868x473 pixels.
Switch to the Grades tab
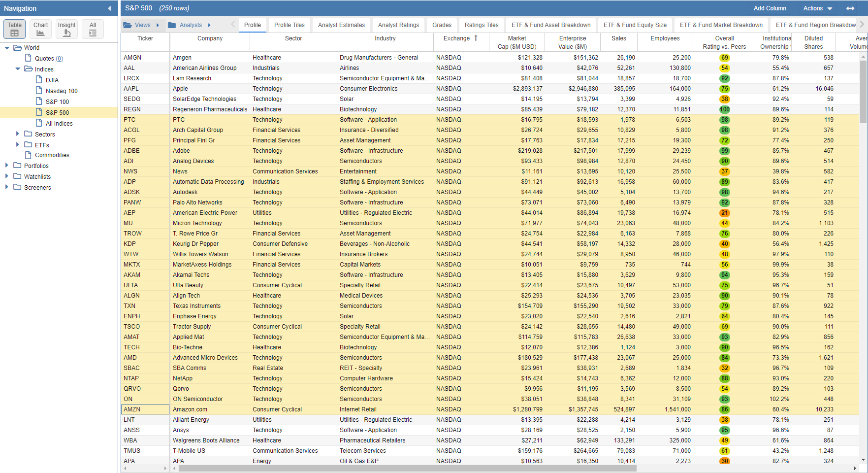click(442, 25)
